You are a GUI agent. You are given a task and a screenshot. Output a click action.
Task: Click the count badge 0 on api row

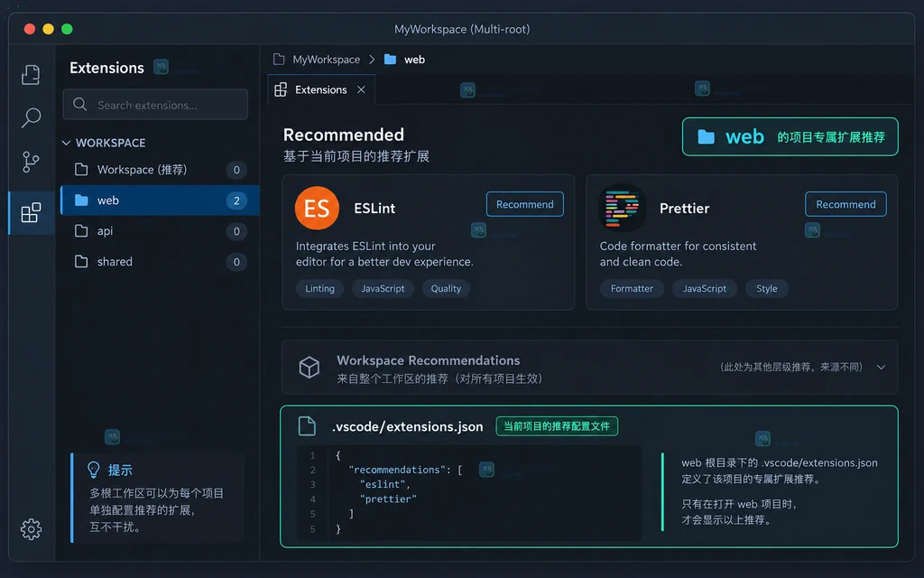click(236, 231)
